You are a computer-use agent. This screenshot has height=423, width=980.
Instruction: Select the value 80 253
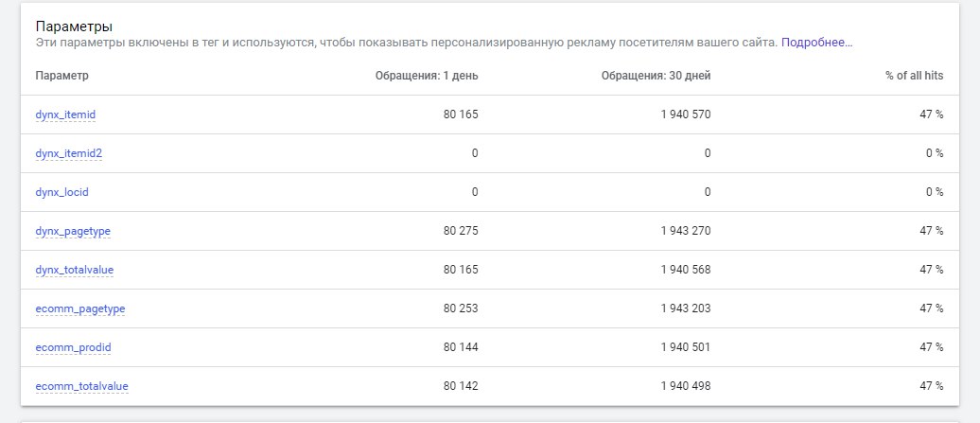(461, 308)
